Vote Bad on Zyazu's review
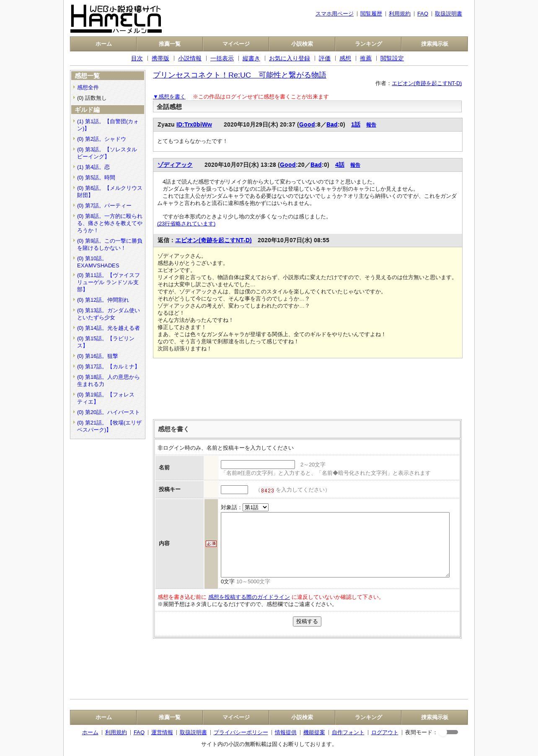This screenshot has height=756, width=538. [332, 124]
